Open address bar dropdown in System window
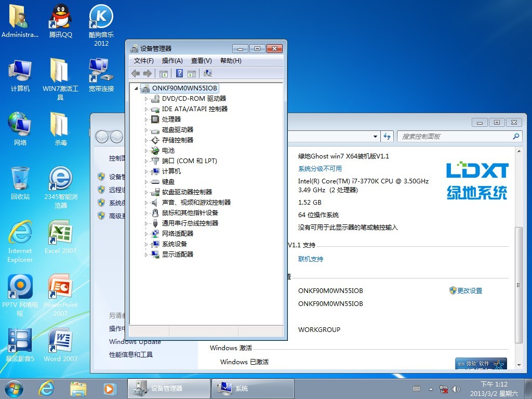This screenshot has height=399, width=532. point(375,137)
